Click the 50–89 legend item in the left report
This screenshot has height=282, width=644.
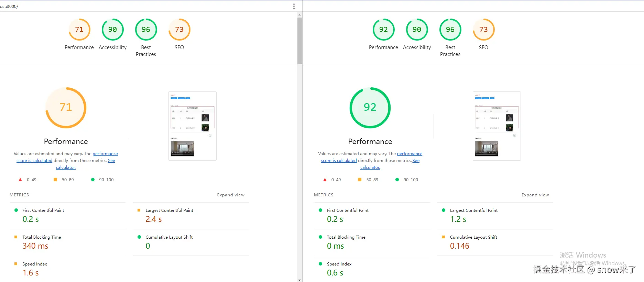tap(64, 180)
